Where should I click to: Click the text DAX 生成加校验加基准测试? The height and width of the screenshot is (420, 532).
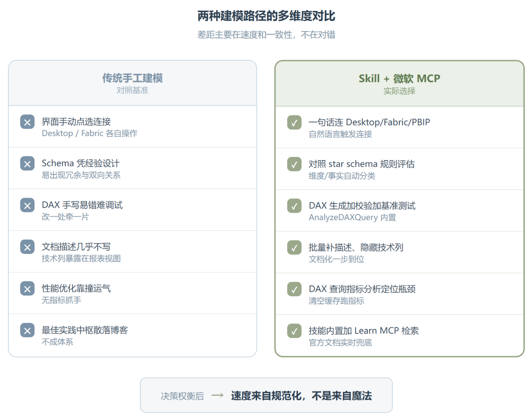click(x=362, y=206)
